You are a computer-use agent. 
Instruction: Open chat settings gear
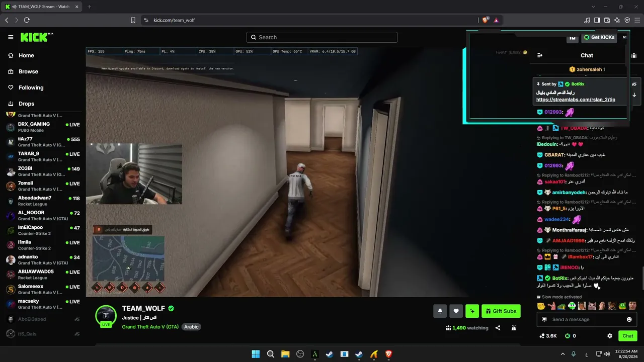click(x=610, y=336)
